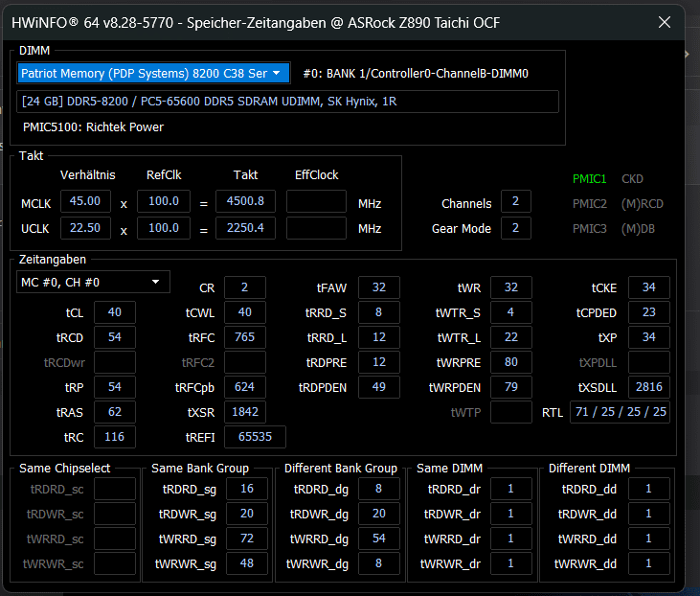The image size is (700, 596).
Task: Open the MC #0, CH #0 channel dropdown
Action: [93, 282]
